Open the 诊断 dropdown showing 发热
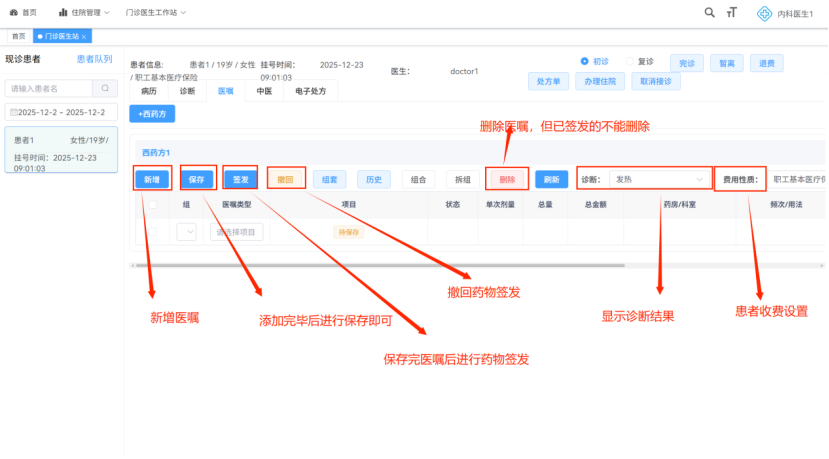The width and height of the screenshot is (829, 459). click(659, 179)
